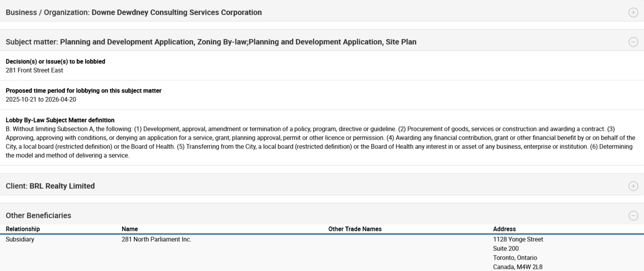Click the Client: BRL Realty Limited heading text
The image size is (644, 271).
(50, 186)
